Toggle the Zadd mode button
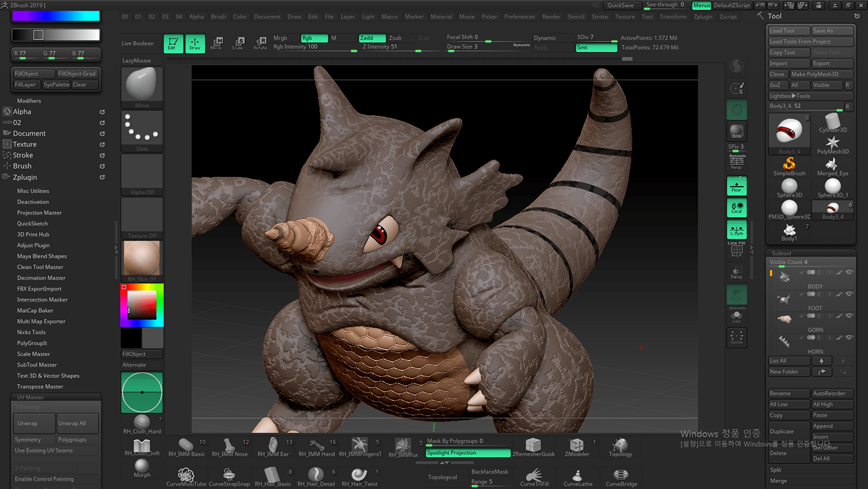The image size is (868, 489). pos(372,38)
